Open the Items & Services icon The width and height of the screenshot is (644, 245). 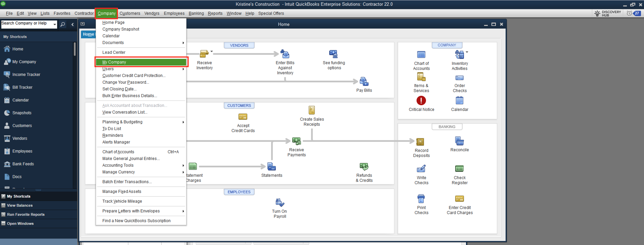[x=421, y=77]
